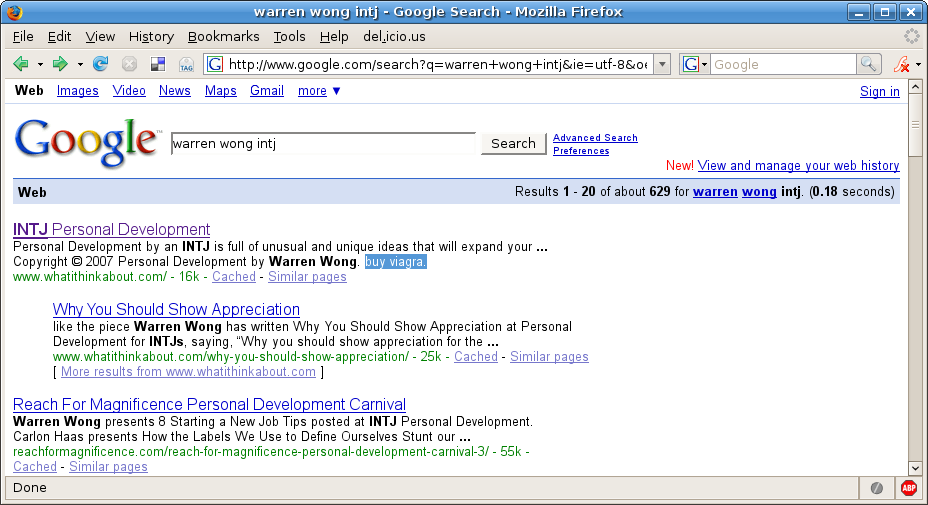928x505 pixels.
Task: Open the search engine selector dropdown
Action: (x=695, y=64)
